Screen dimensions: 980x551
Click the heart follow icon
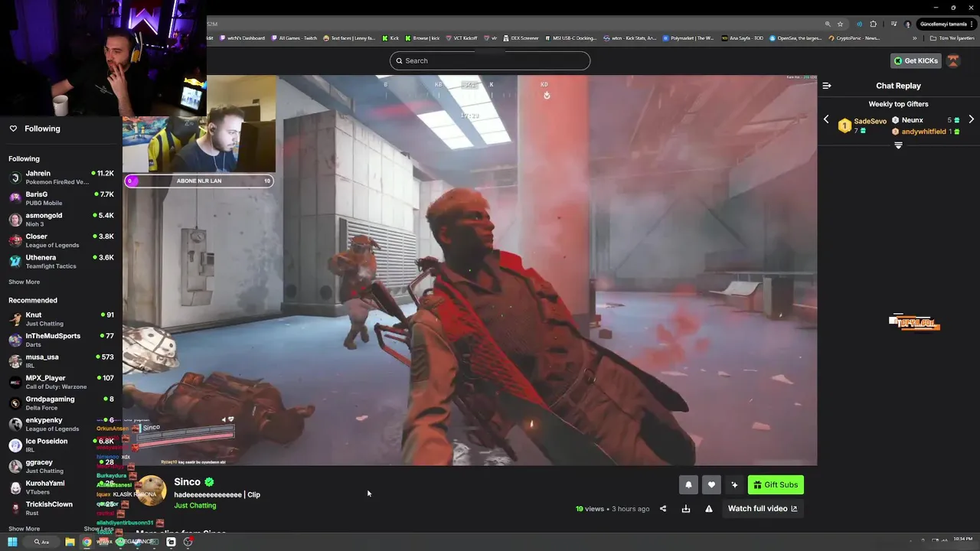(x=711, y=484)
